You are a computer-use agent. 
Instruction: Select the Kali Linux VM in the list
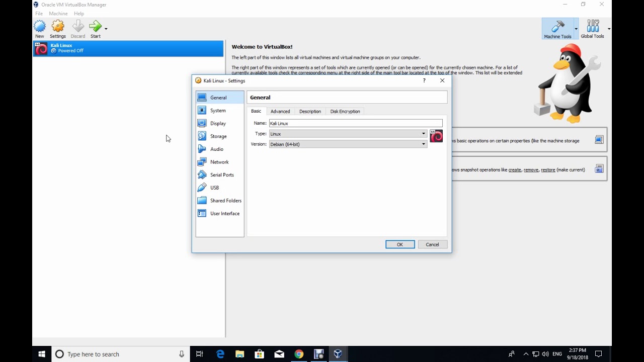point(128,48)
